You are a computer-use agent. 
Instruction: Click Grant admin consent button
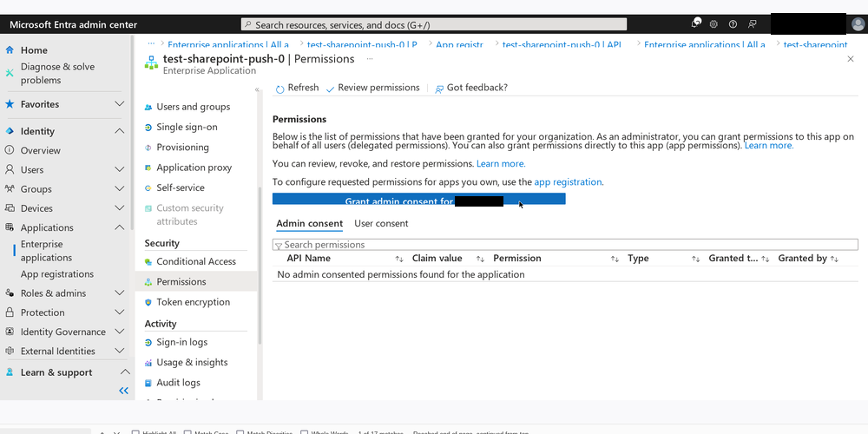pyautogui.click(x=418, y=200)
